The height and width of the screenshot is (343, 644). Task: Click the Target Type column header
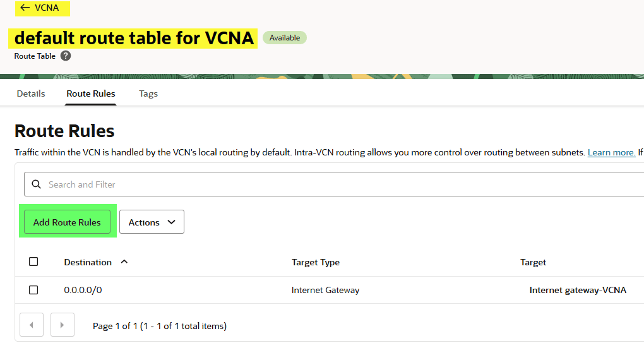pos(316,262)
